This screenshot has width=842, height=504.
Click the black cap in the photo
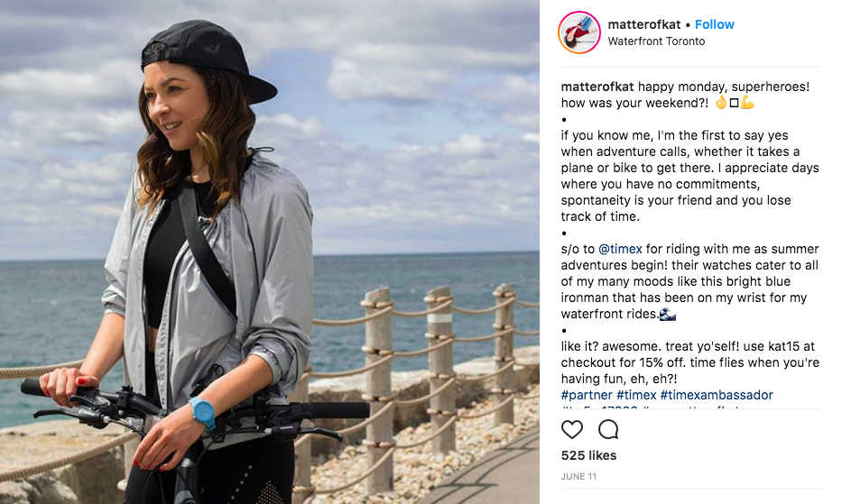click(207, 59)
